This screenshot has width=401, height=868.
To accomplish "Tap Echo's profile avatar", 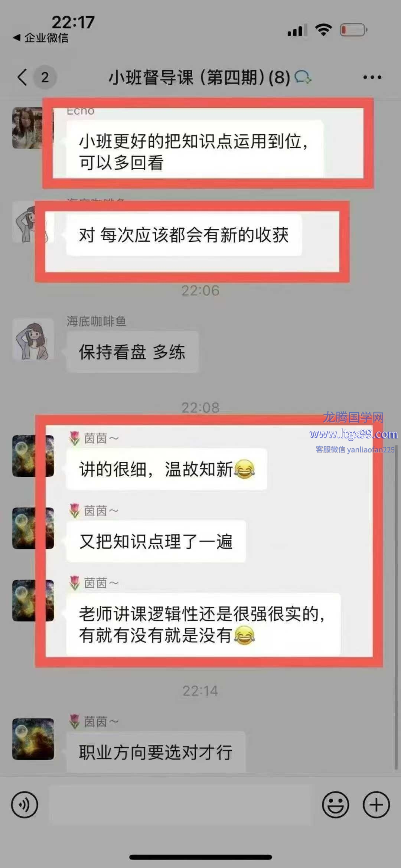I will coord(27,128).
